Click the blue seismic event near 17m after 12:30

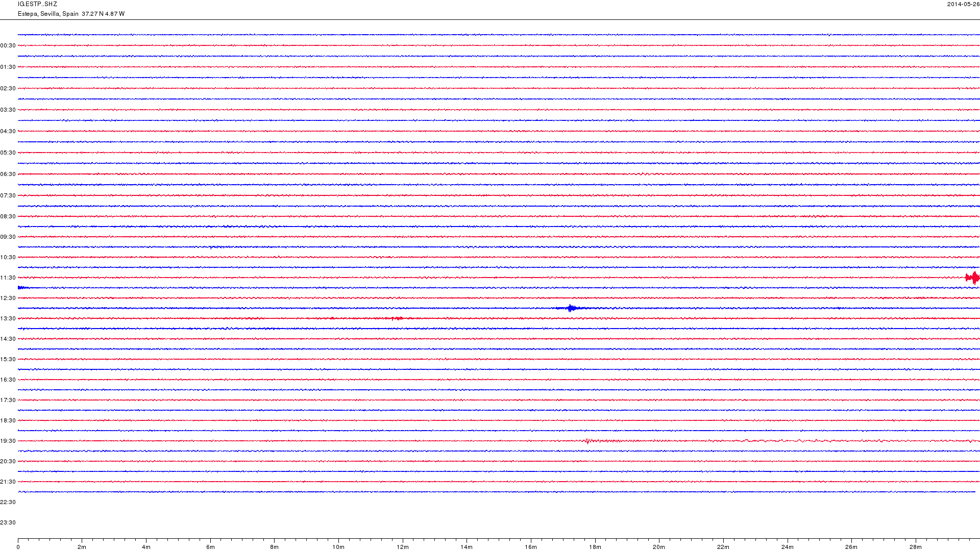click(x=572, y=308)
